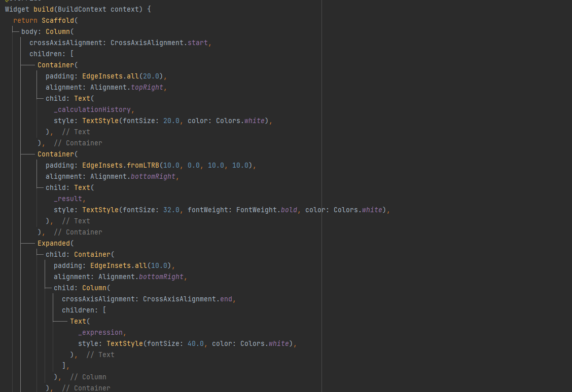Click the Widget return type
This screenshot has height=392, width=572.
(x=17, y=9)
